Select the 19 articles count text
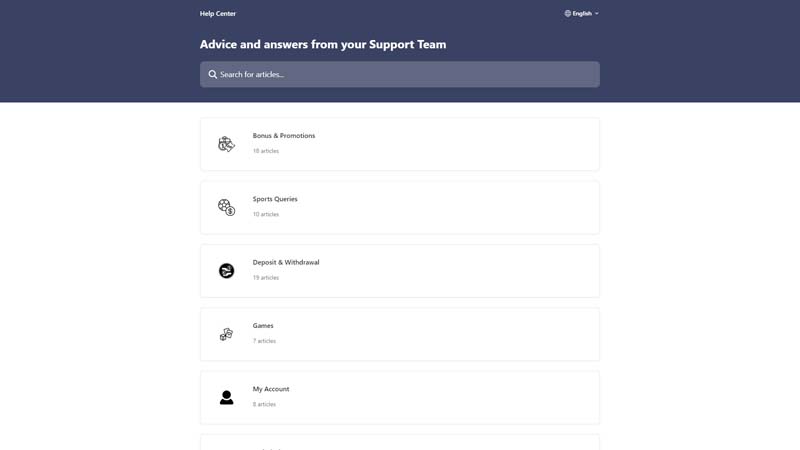800x450 pixels. coord(266,278)
